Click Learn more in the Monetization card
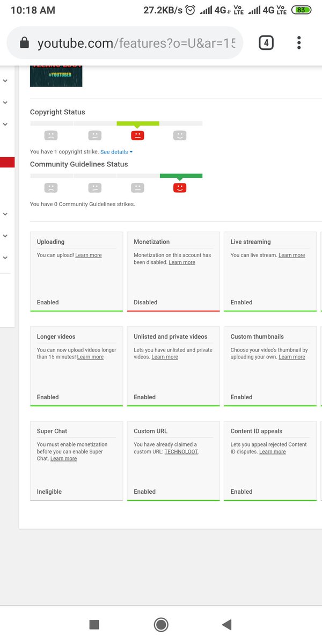Screen dimensions: 322x644 click(x=182, y=262)
